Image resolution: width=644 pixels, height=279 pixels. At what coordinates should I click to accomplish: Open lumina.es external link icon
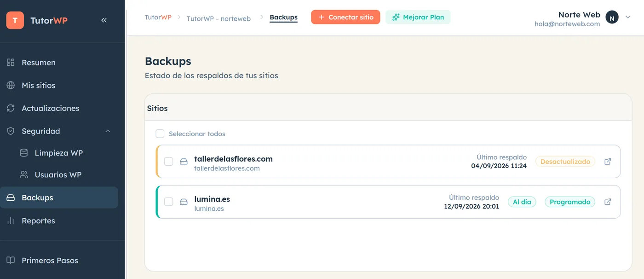[608, 202]
